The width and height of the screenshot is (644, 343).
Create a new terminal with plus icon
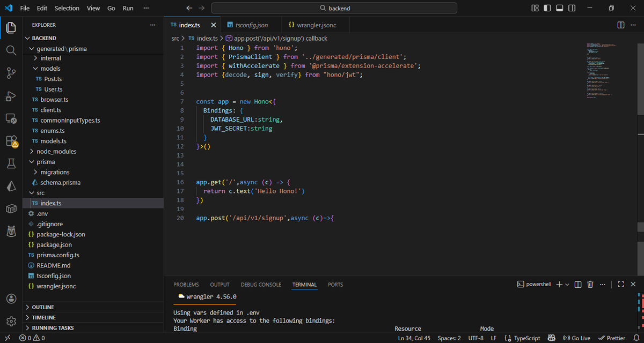point(559,284)
